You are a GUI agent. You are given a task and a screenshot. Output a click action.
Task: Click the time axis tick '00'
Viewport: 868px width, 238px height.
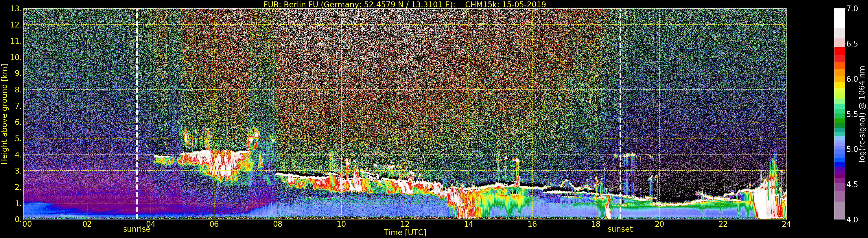[x=27, y=224]
